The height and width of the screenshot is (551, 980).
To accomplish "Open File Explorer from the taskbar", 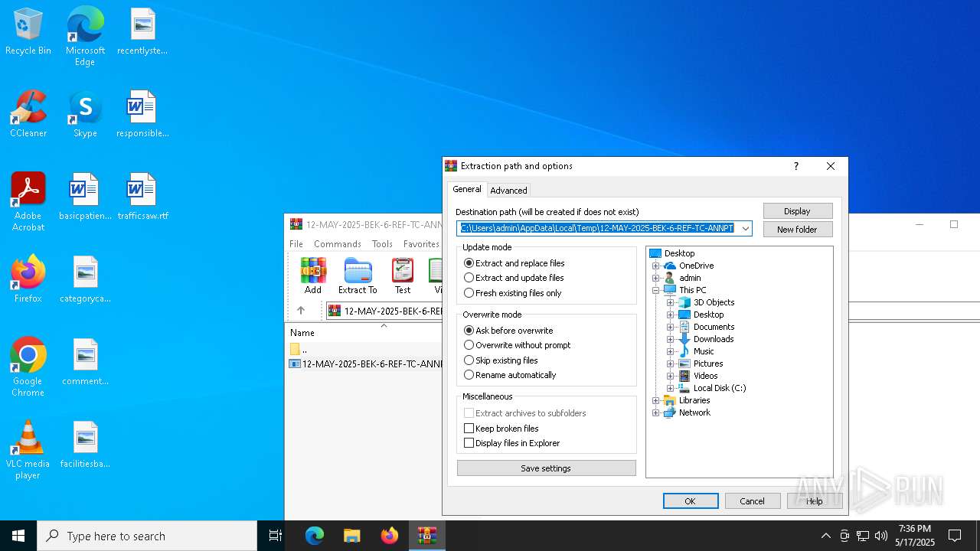I will (x=352, y=536).
